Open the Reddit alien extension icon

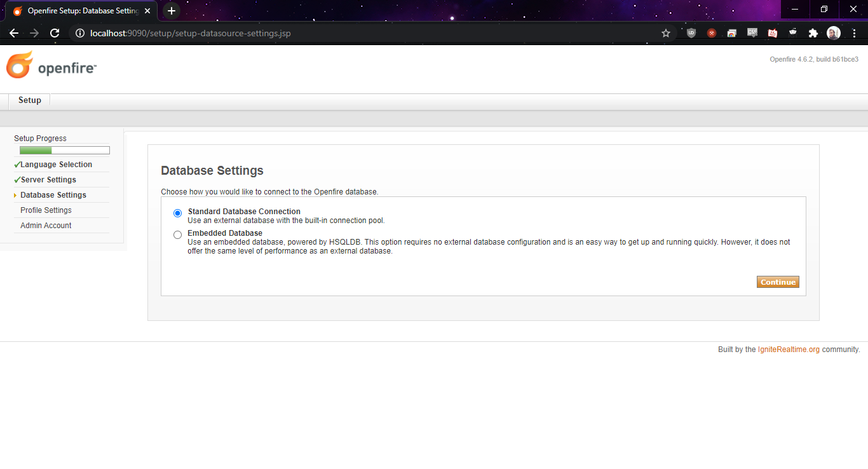[793, 33]
